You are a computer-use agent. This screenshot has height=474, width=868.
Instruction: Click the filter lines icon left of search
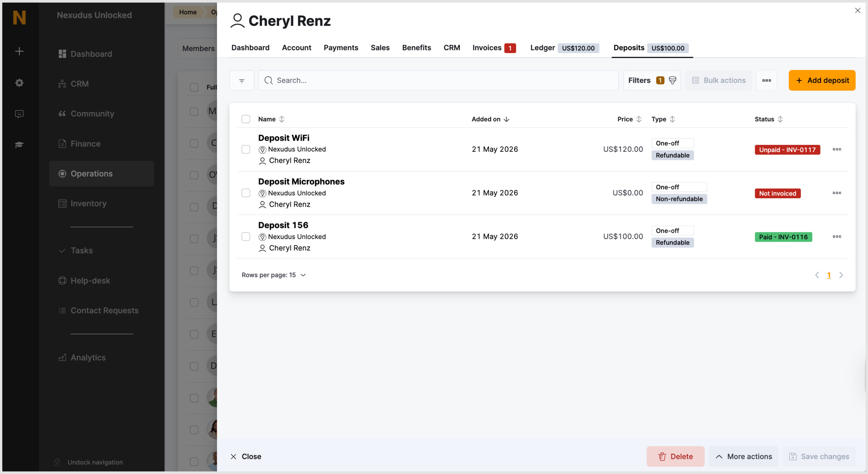242,80
